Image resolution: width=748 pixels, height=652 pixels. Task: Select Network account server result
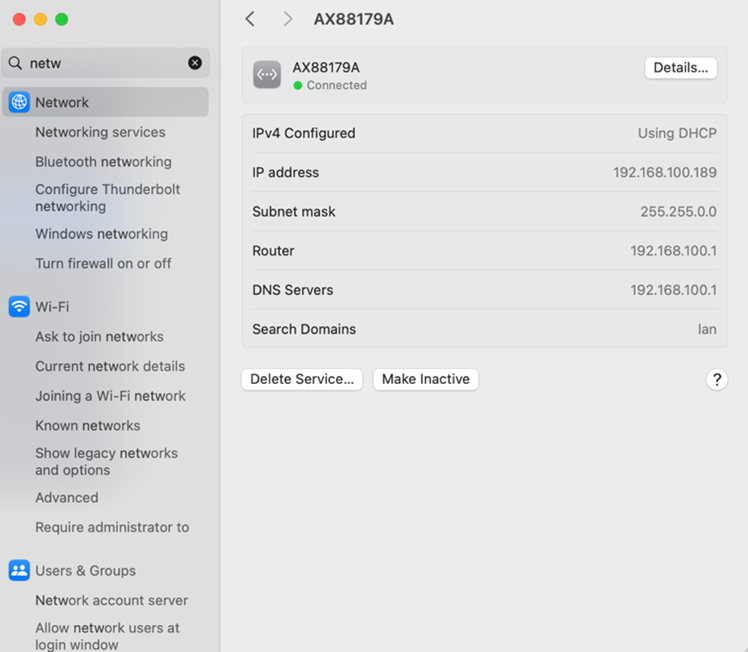pos(111,600)
